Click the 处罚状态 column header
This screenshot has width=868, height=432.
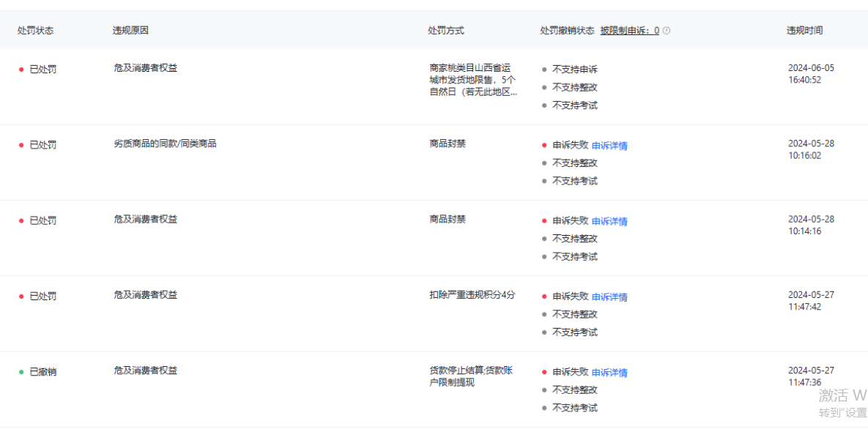click(x=35, y=31)
